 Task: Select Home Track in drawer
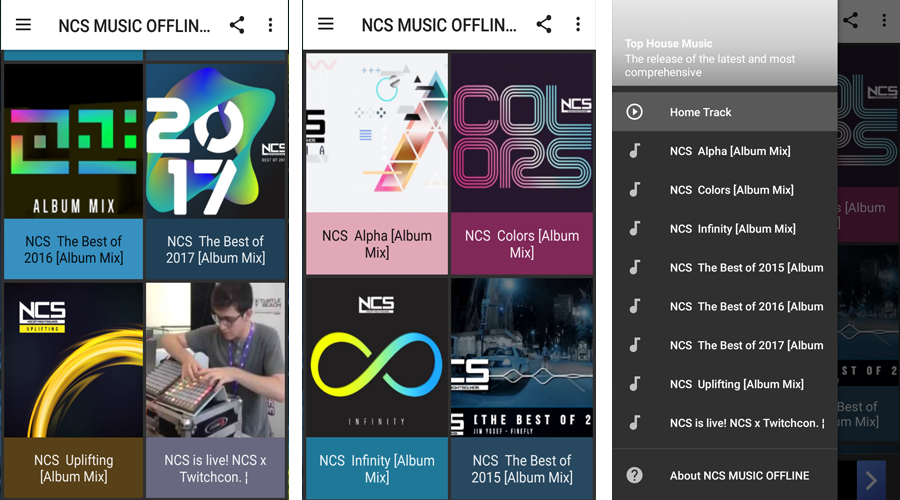(x=725, y=112)
